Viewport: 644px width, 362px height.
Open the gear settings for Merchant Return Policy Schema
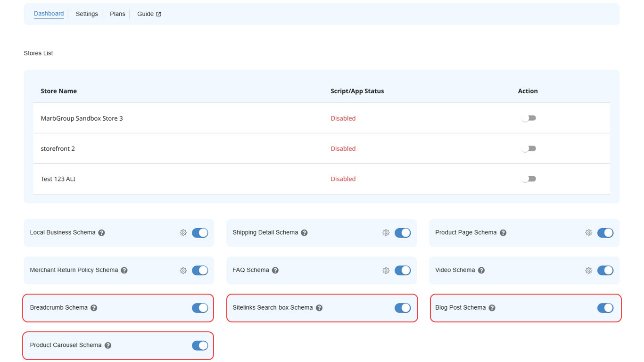tap(183, 270)
